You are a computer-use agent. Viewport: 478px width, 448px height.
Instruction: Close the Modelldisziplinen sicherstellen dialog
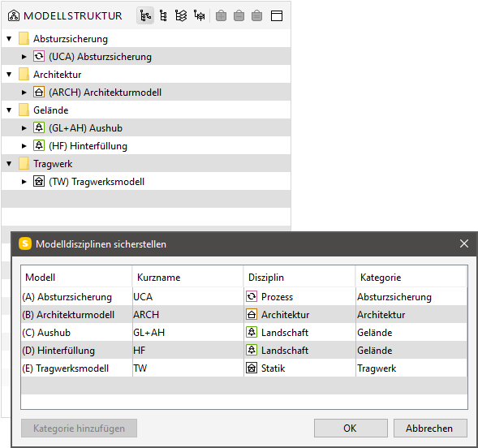pos(464,243)
